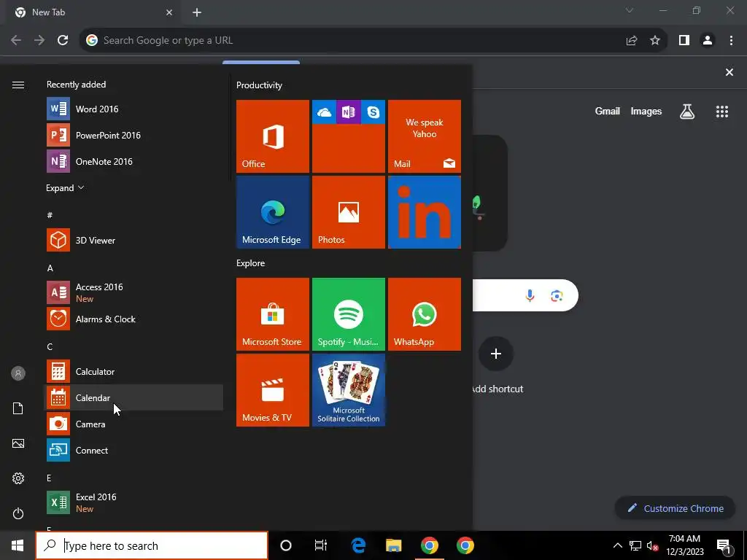Open a new Chrome tab with plus
This screenshot has width=747, height=560.
click(197, 12)
